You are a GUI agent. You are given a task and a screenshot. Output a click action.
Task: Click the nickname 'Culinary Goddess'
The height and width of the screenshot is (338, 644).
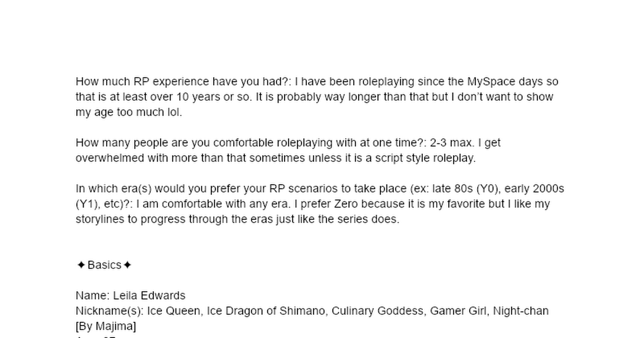(378, 311)
